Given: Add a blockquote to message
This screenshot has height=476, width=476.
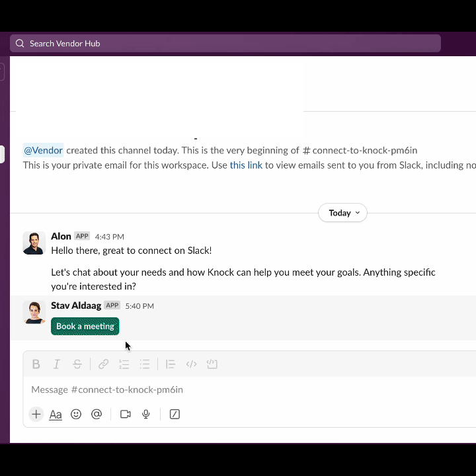Looking at the screenshot, I should point(171,364).
